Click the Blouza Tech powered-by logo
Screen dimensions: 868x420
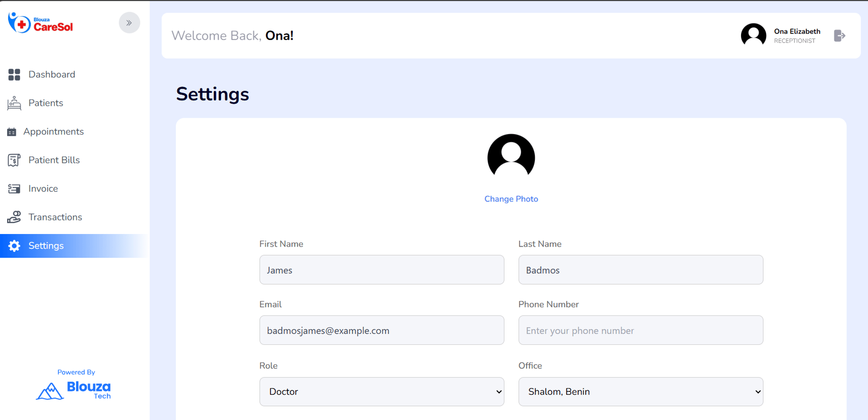[x=75, y=390]
